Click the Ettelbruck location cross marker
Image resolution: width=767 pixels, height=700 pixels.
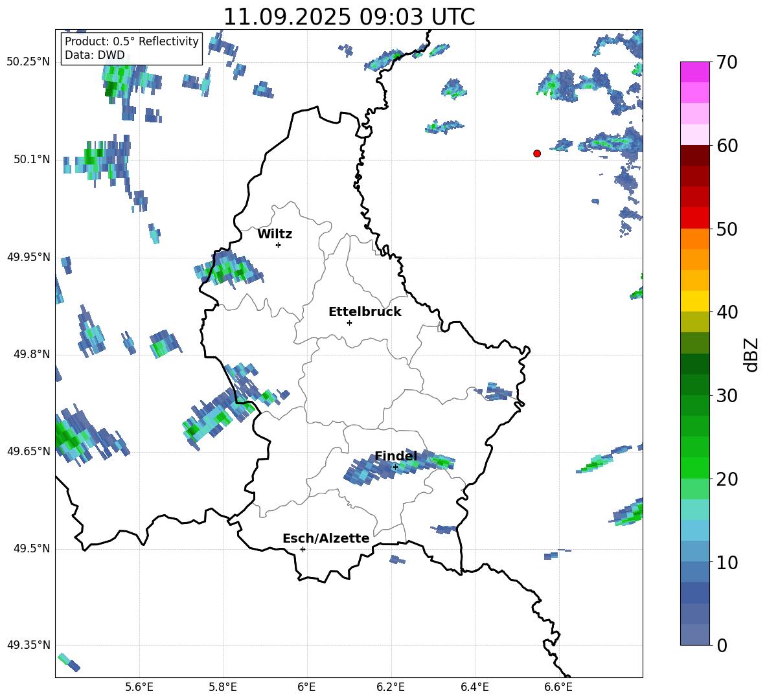pos(349,322)
